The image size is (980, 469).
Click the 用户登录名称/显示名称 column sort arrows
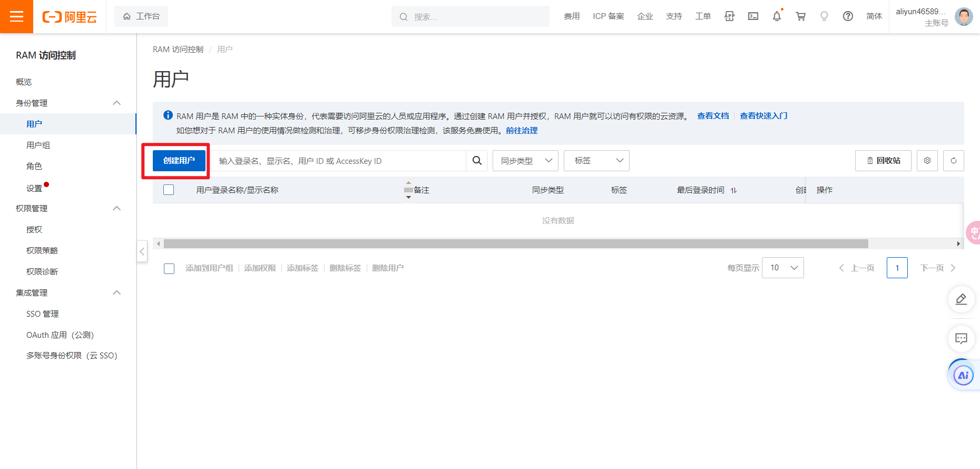click(x=408, y=190)
